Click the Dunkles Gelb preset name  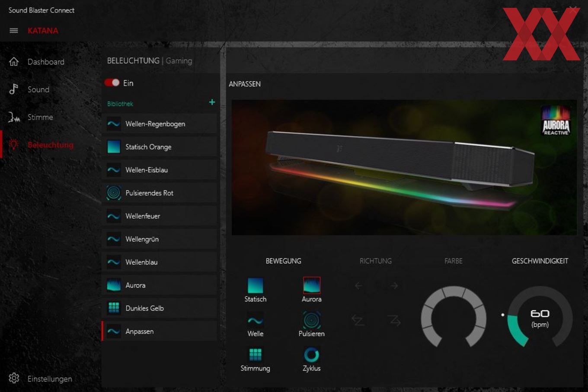point(144,308)
